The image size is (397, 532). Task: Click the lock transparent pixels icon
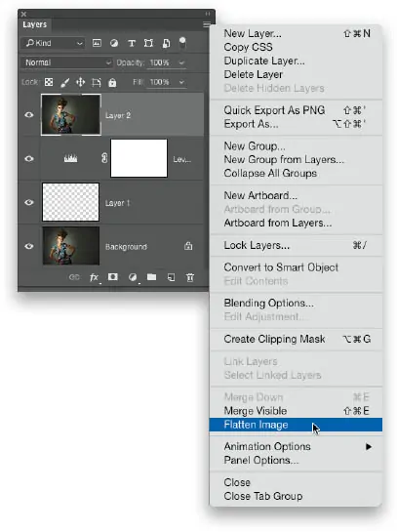[49, 82]
